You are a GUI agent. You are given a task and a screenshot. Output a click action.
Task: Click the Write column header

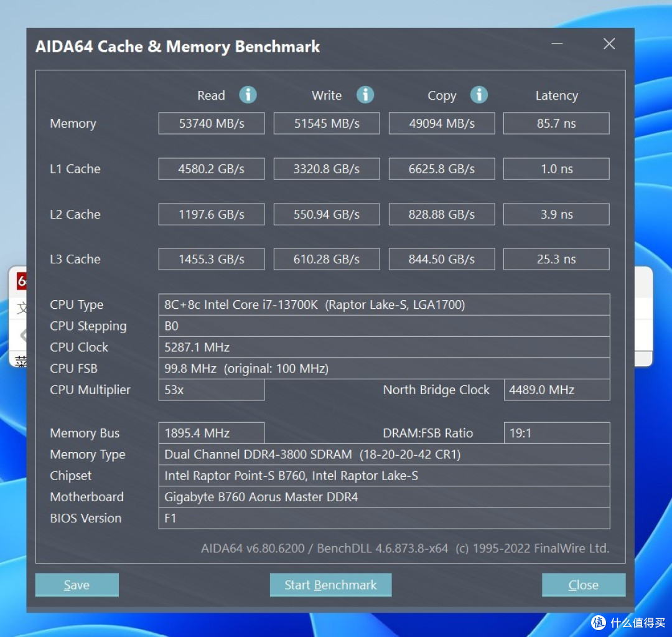[327, 95]
